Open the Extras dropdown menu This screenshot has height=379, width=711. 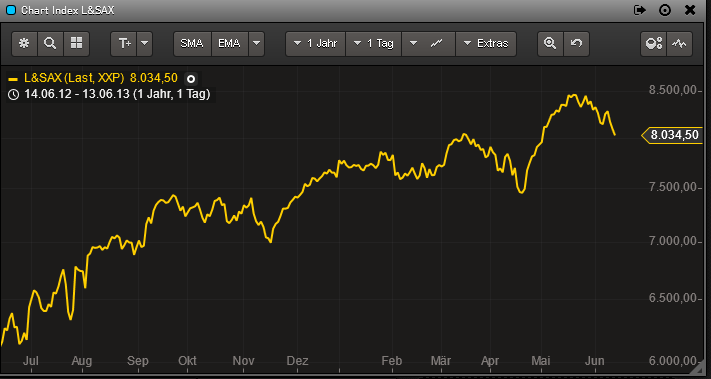point(486,44)
